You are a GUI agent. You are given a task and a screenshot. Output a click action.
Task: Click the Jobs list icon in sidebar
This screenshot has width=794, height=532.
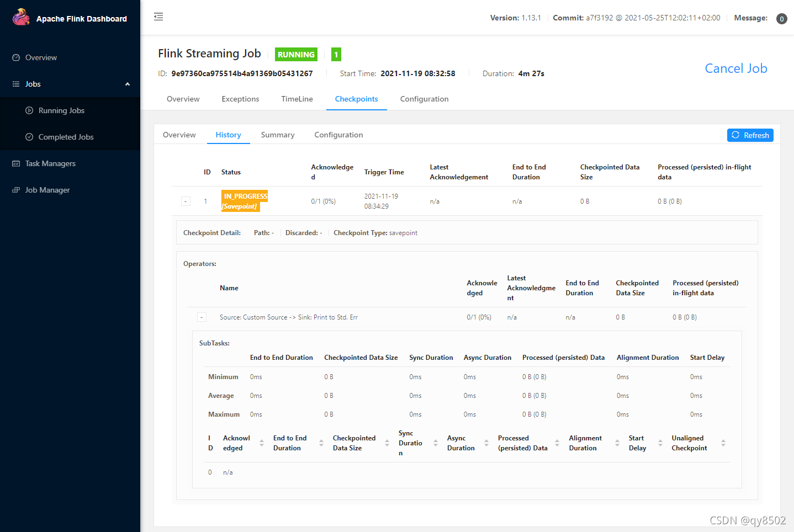16,84
